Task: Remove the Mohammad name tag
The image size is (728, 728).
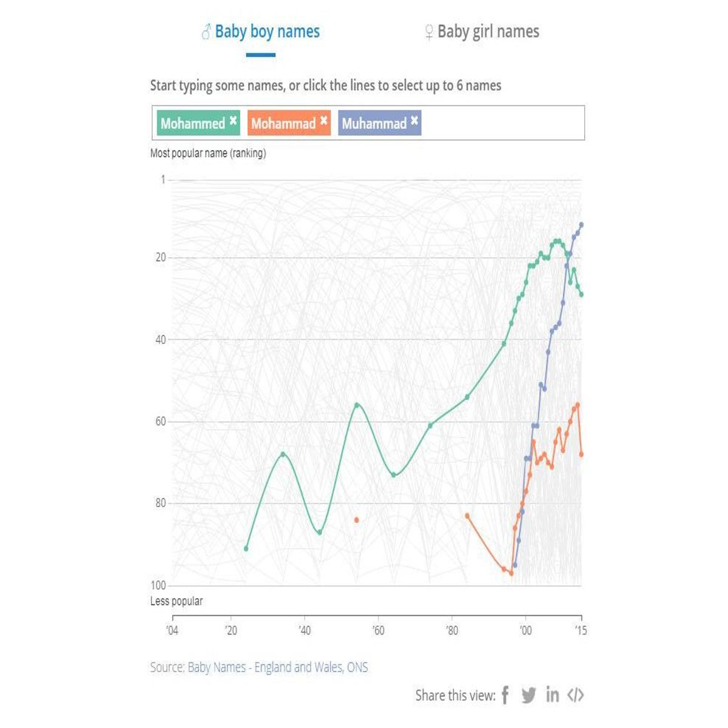Action: click(324, 120)
